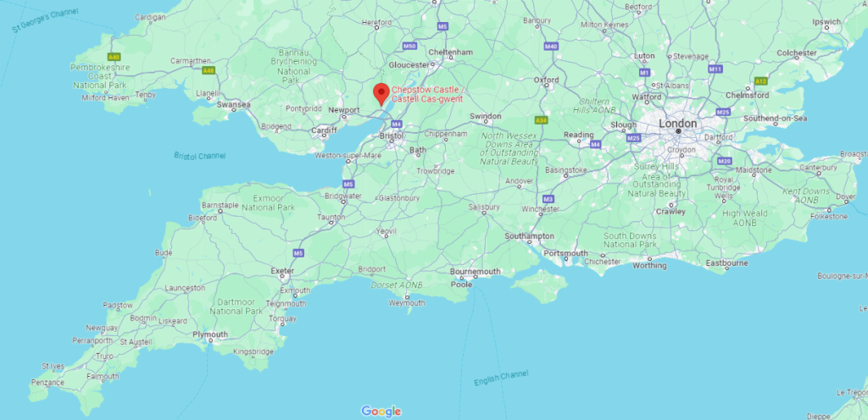Viewport: 868px width, 420px height.
Task: Click the Google logo at bottom
Action: point(381,412)
